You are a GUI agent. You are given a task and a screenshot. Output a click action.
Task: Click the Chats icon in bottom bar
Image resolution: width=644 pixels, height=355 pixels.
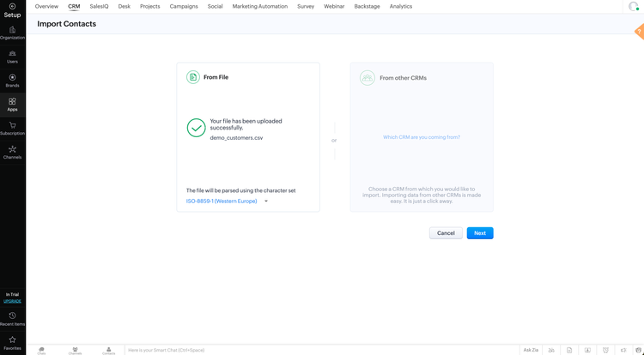41,350
